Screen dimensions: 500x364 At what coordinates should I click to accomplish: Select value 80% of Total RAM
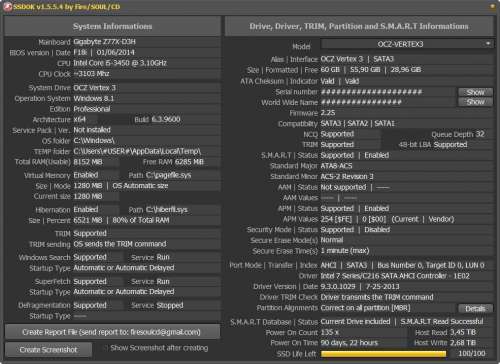pyautogui.click(x=141, y=220)
